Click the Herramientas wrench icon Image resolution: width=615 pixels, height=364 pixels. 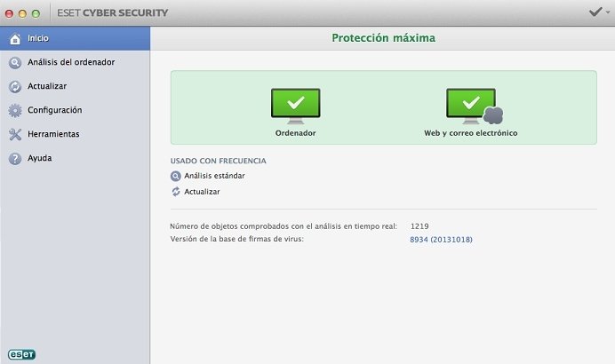coord(15,134)
